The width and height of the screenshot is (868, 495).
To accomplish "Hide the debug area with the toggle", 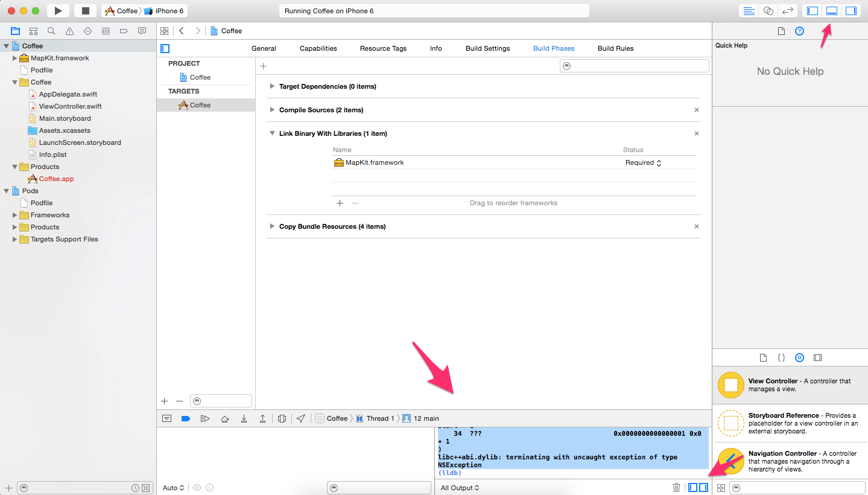I will coord(167,418).
